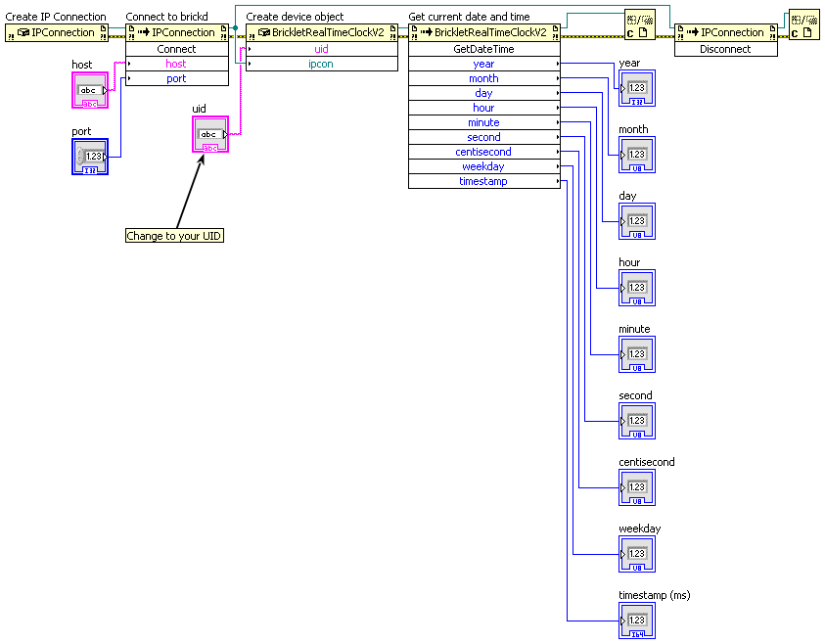Click the 'Get current date and time' label

click(x=470, y=17)
